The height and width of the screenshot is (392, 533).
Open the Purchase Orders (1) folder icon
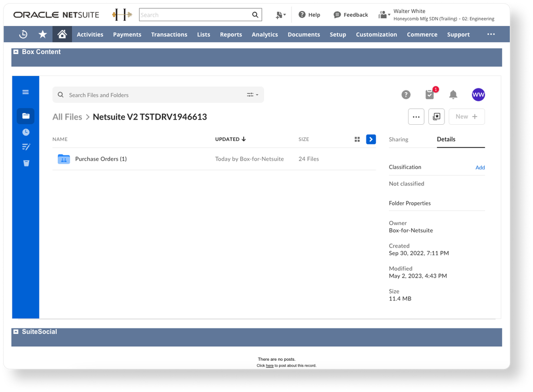pos(64,159)
